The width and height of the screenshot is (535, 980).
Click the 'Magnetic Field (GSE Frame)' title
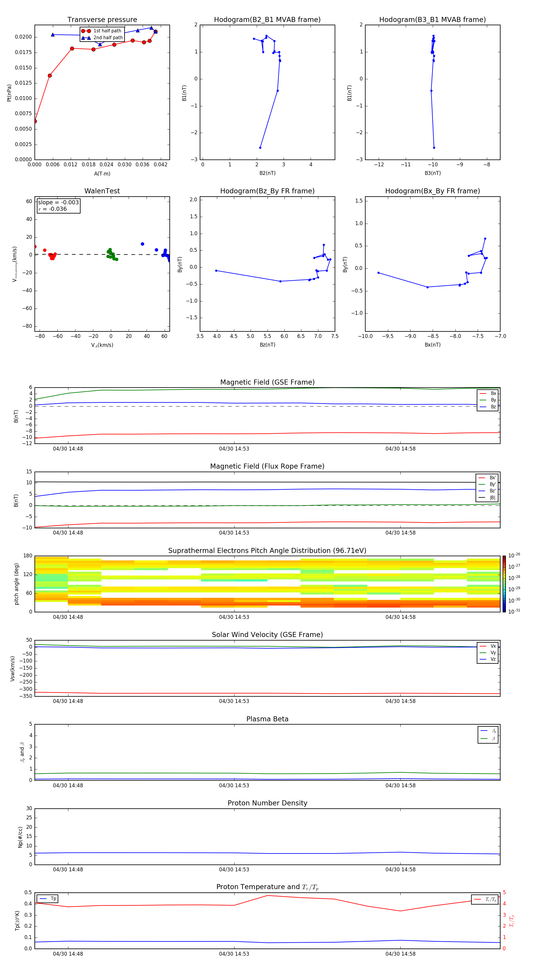(x=267, y=382)
